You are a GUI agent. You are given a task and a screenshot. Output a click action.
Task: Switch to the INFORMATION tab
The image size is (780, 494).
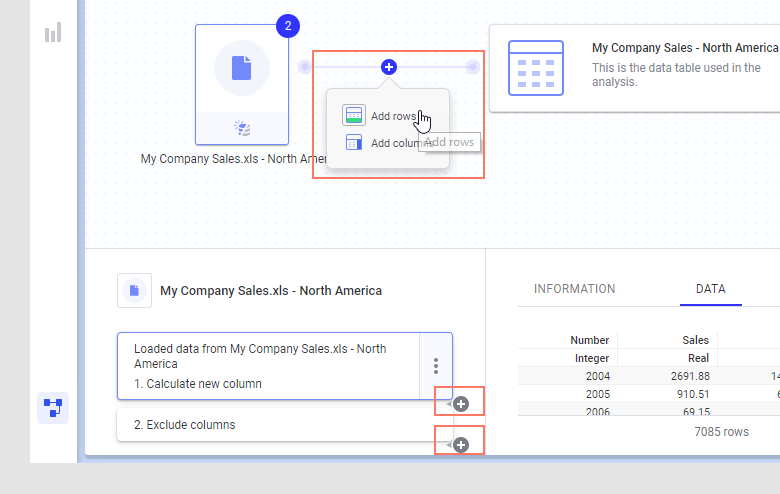(574, 289)
